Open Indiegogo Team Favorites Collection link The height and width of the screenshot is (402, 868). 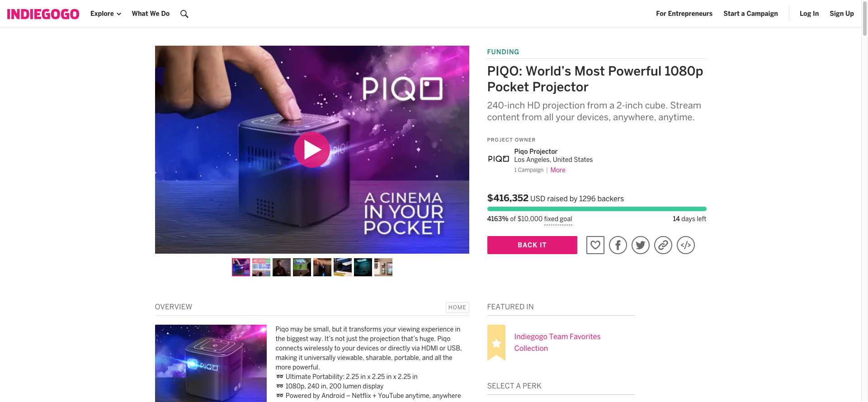[557, 342]
